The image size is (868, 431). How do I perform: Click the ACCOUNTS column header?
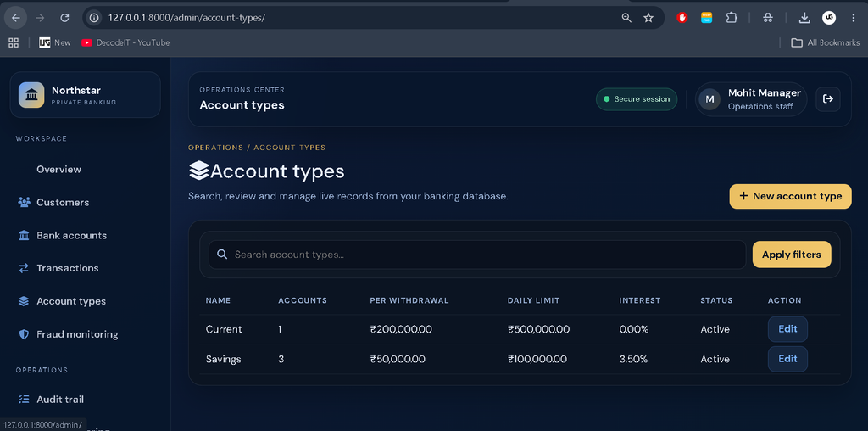[303, 301]
